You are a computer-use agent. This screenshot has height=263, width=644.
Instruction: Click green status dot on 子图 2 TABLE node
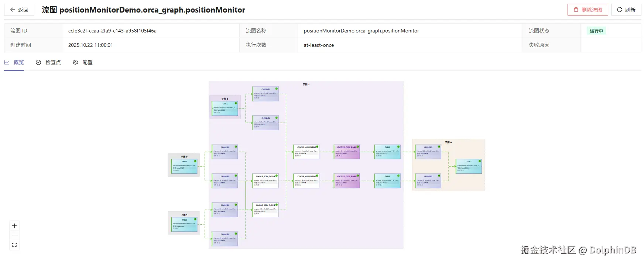236,103
